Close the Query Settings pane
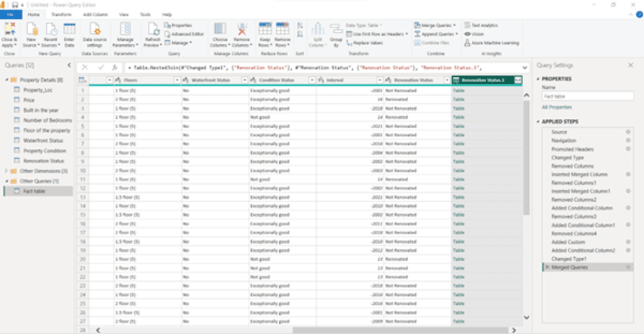This screenshot has width=644, height=334. click(x=631, y=65)
